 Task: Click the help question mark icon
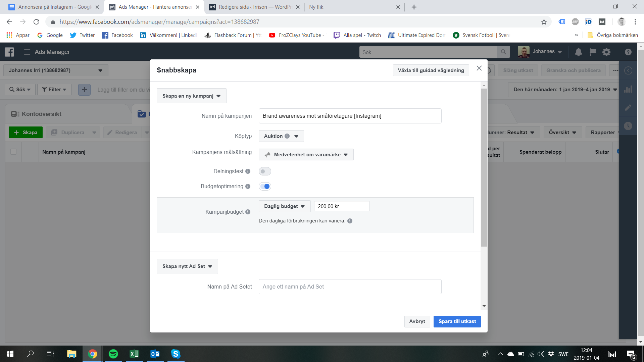(628, 52)
